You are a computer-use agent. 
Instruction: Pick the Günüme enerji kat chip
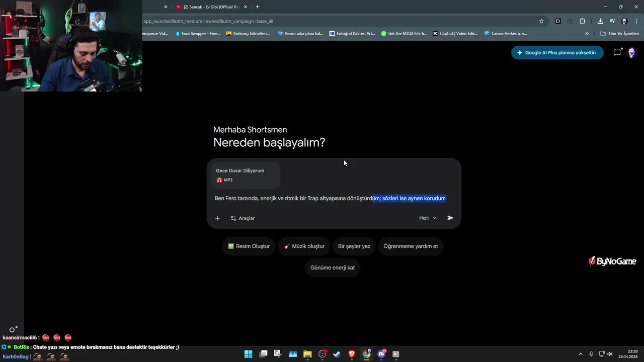333,267
